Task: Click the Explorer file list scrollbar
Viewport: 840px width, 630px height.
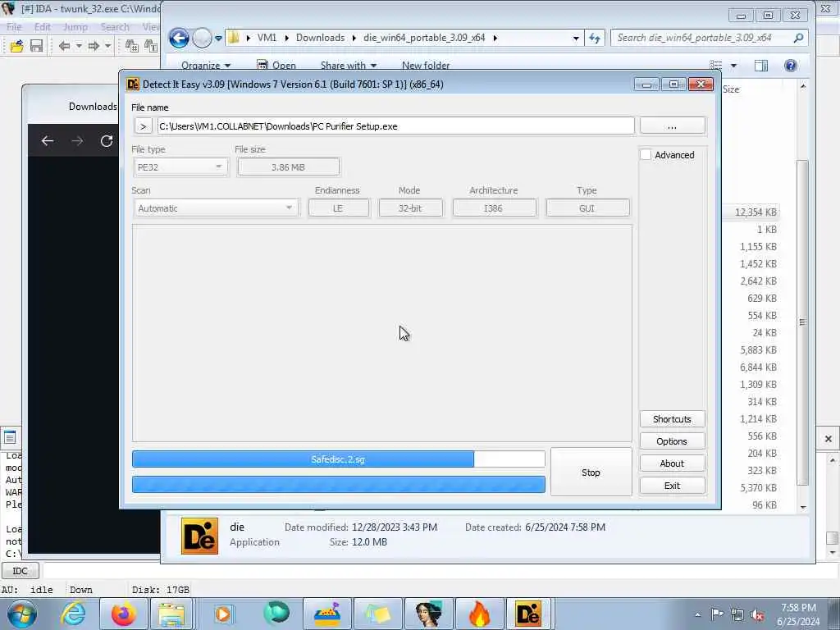Action: coord(802,322)
